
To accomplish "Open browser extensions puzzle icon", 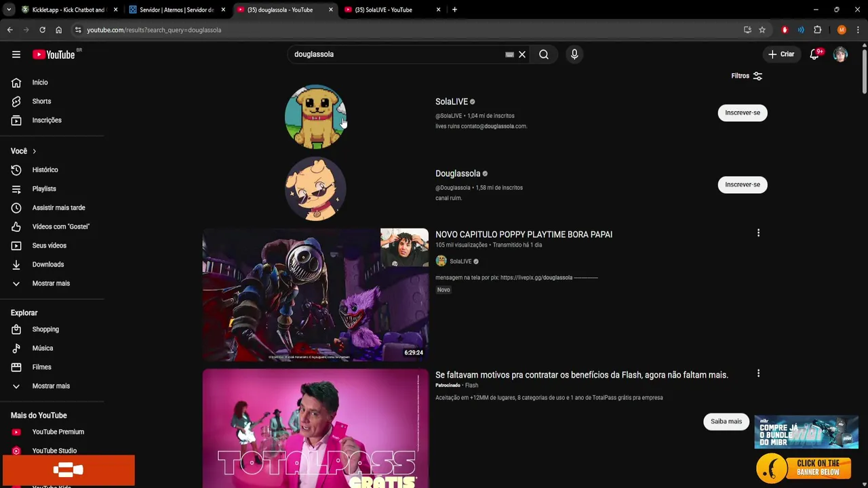I will click(817, 30).
